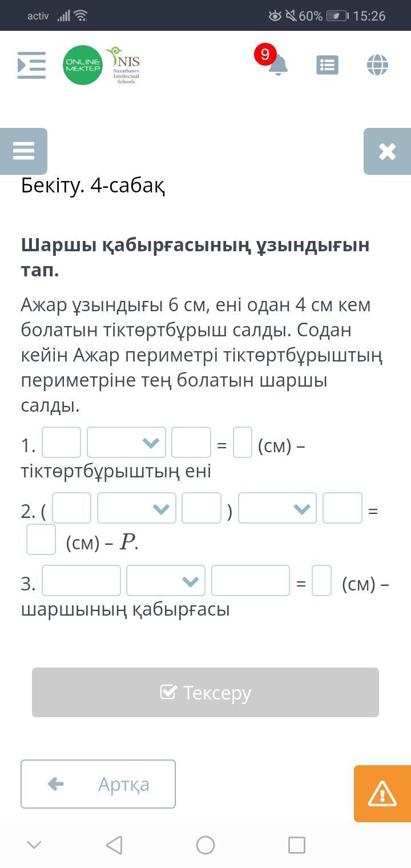The image size is (411, 868).
Task: Open the second operator dropdown in step 2
Action: coord(277,508)
